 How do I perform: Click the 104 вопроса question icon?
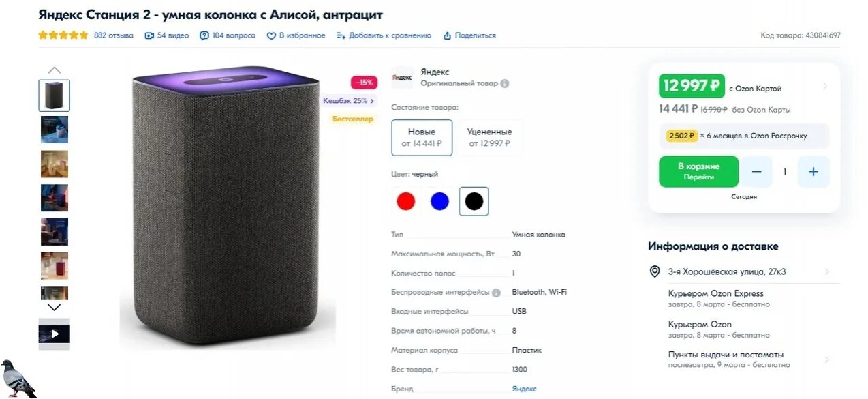tap(204, 35)
